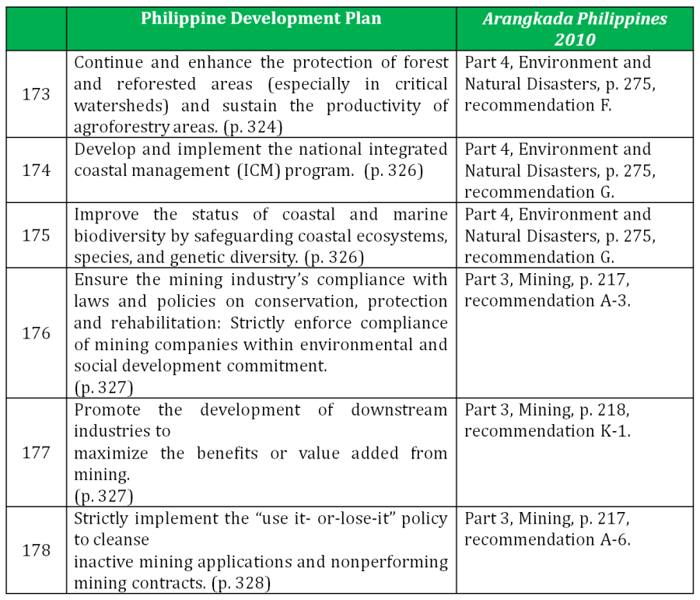Click the text 'Continue and enhance the protection of forest'
This screenshot has height=600, width=700.
point(261,62)
